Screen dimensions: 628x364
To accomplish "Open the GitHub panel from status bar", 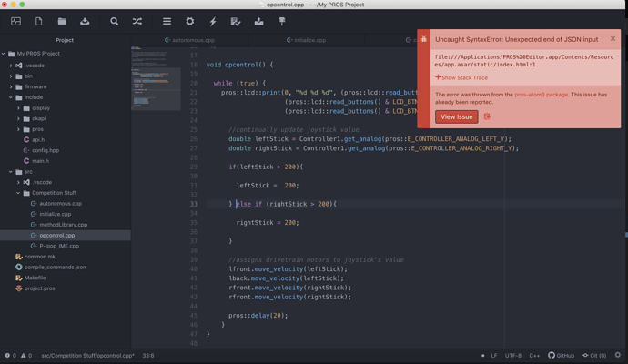I will tap(561, 356).
